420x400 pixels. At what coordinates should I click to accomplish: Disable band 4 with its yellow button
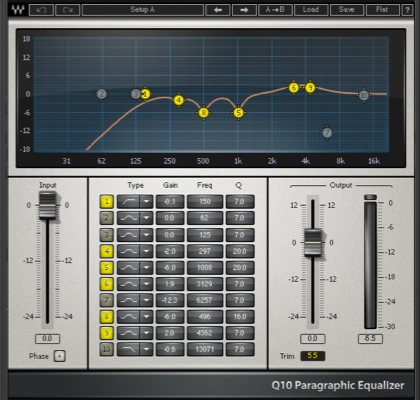[x=107, y=251]
